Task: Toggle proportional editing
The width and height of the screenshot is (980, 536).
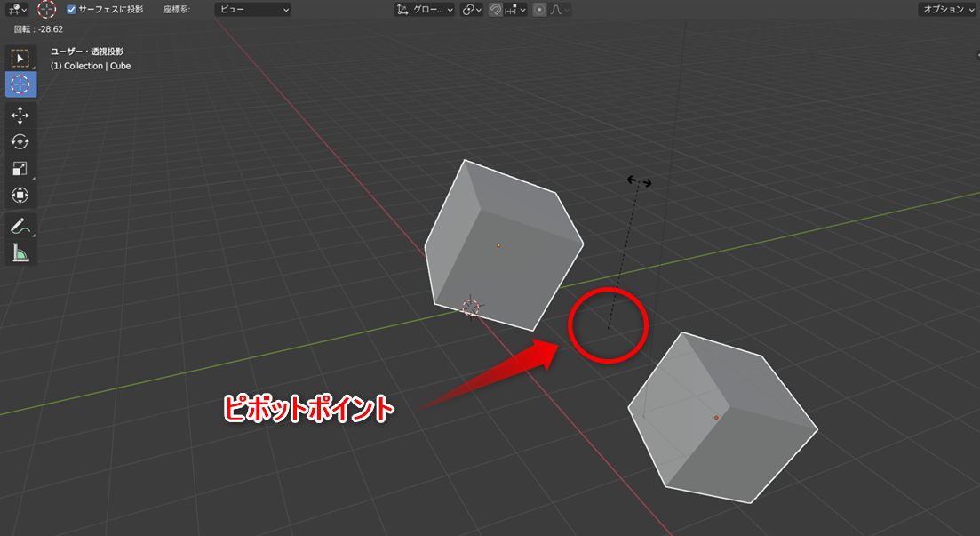Action: (x=539, y=10)
